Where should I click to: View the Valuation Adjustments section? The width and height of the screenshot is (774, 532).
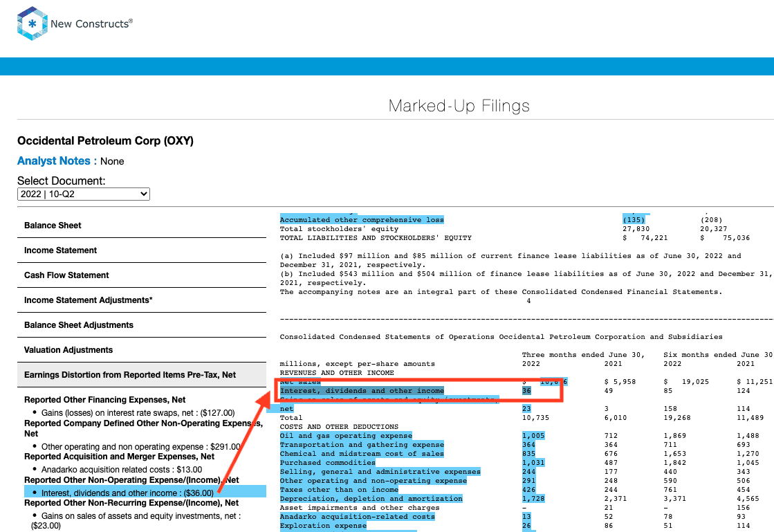coord(142,350)
